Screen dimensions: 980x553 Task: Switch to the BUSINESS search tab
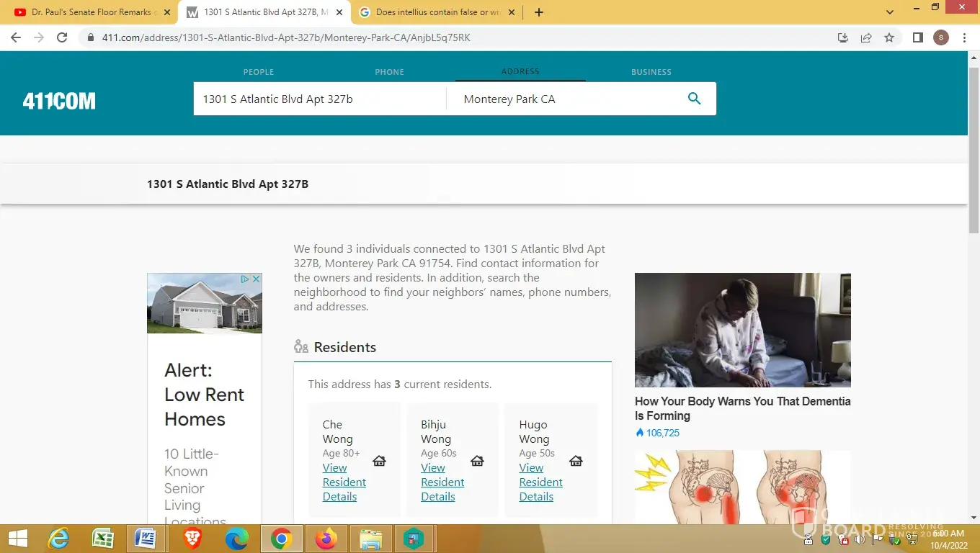[651, 72]
